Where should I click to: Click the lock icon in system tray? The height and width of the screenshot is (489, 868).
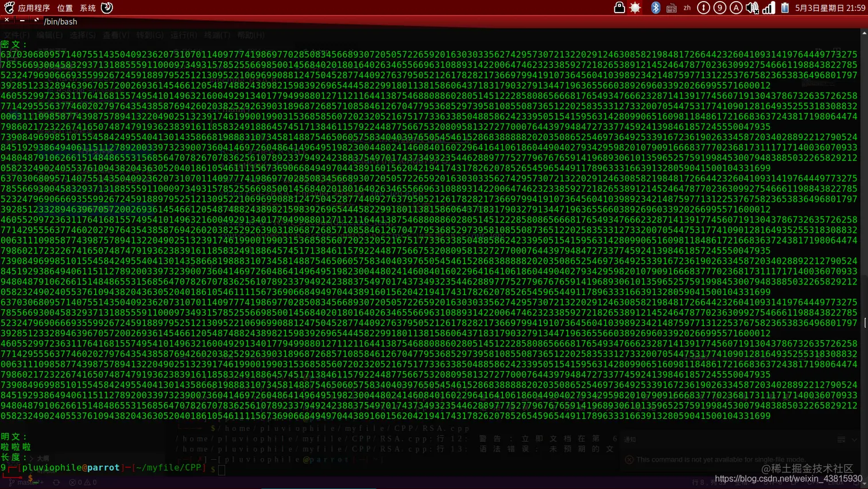coord(619,7)
